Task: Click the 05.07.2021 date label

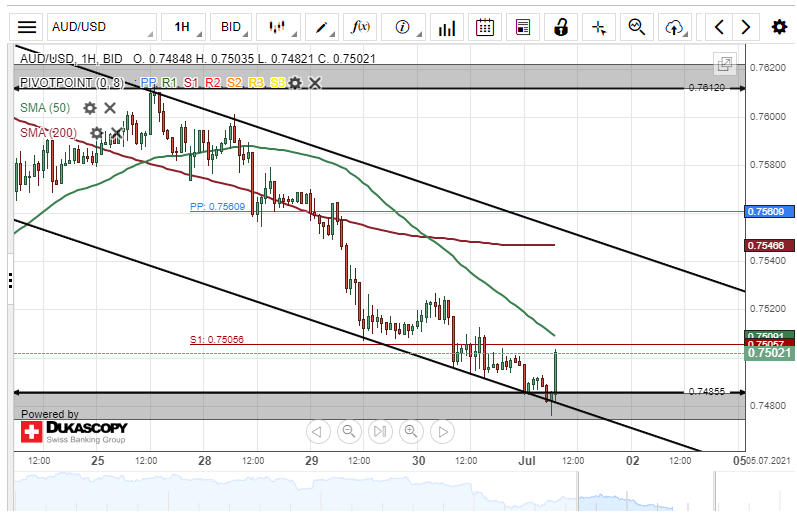Action: pos(768,461)
